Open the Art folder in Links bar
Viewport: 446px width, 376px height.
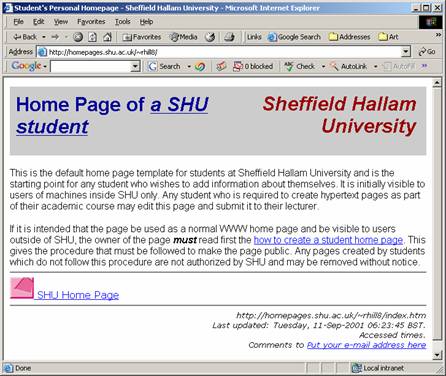(x=388, y=37)
